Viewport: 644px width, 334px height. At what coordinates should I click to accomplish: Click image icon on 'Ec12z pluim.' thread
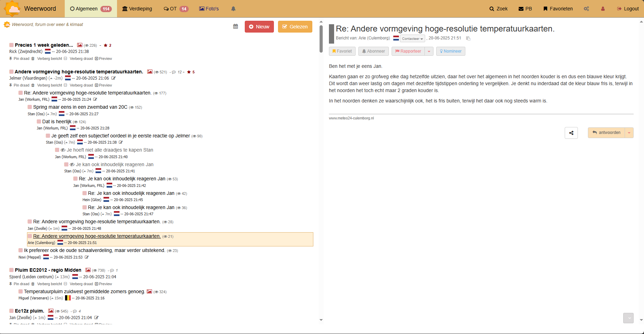pos(51,311)
